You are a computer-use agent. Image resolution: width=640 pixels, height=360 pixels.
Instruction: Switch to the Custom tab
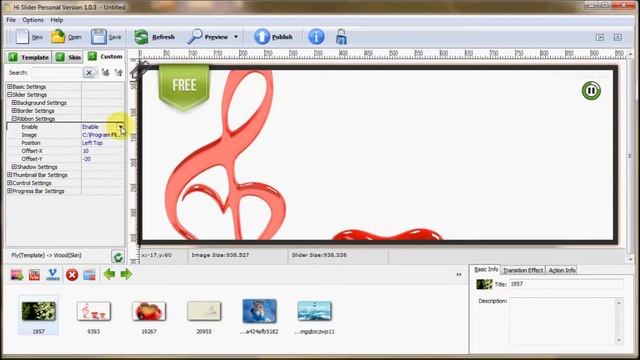[x=105, y=56]
